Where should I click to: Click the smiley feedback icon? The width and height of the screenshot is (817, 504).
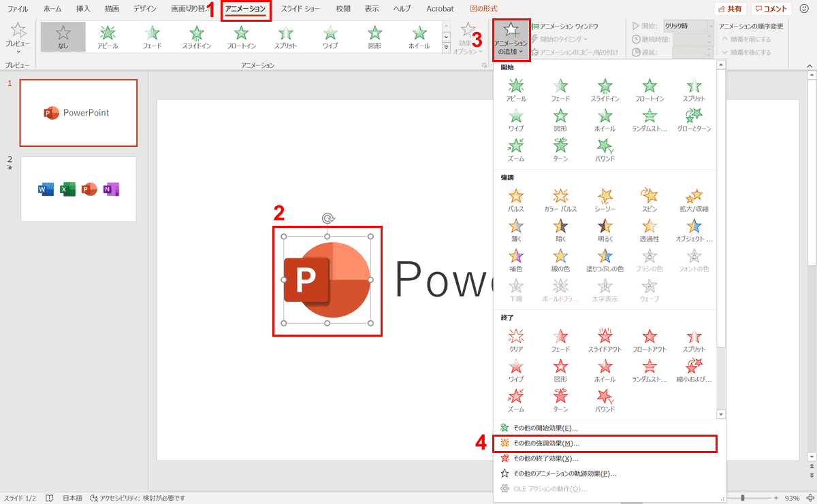(804, 9)
